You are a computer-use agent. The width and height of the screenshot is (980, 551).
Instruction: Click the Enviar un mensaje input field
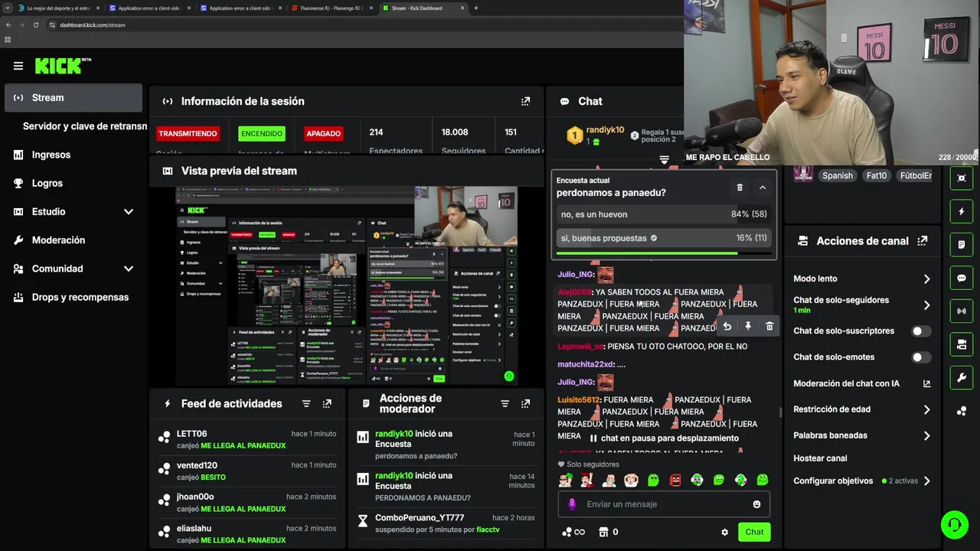[x=663, y=504]
